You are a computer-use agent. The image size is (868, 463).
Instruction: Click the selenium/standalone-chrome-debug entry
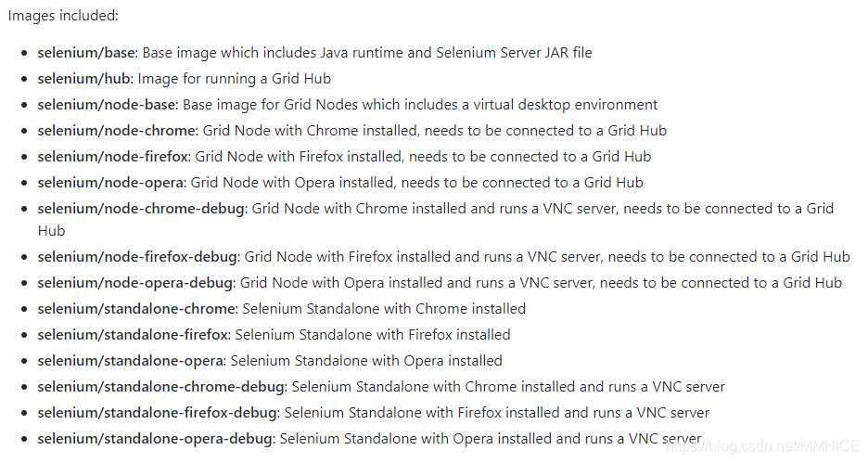pyautogui.click(x=161, y=387)
